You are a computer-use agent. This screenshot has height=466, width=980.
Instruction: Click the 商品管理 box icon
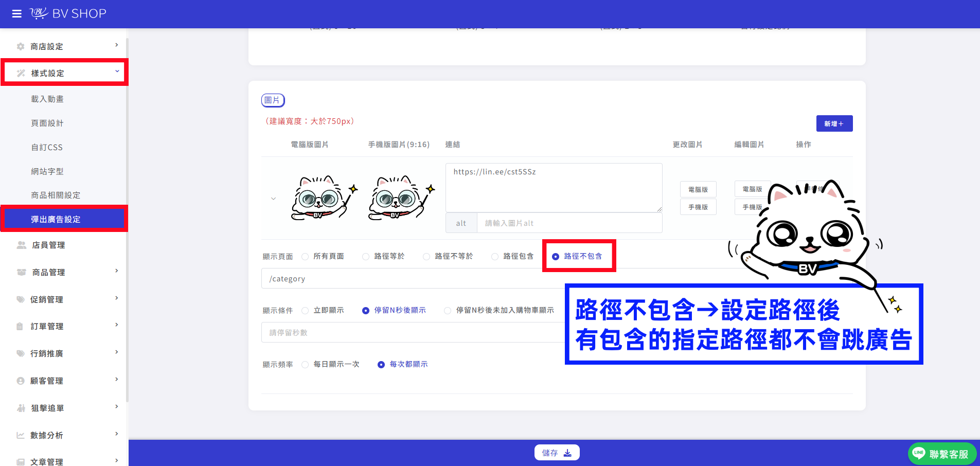click(21, 272)
